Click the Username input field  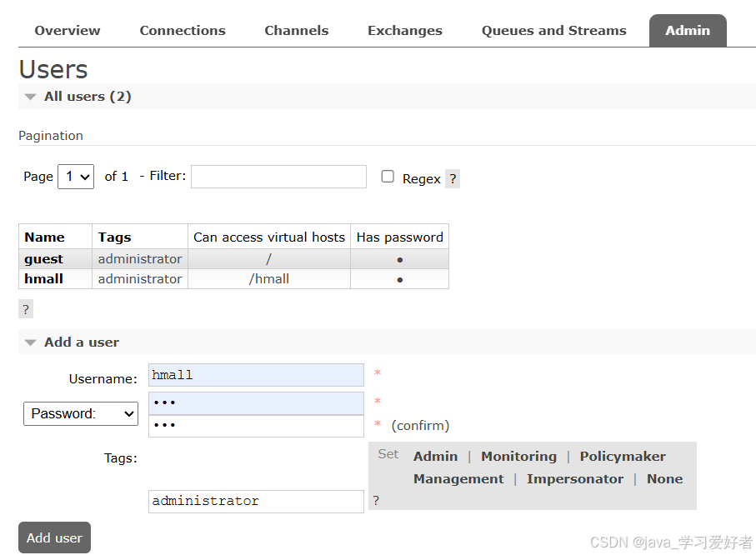pyautogui.click(x=256, y=375)
